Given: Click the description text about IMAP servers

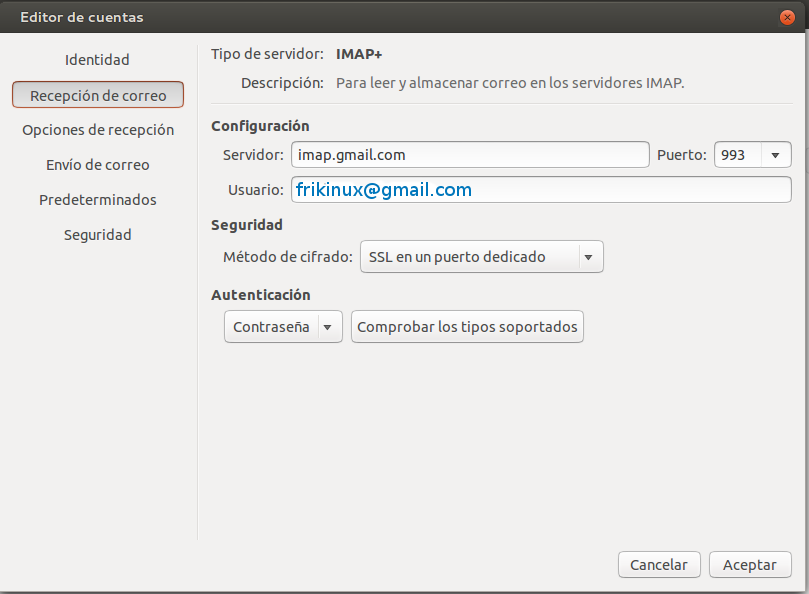Looking at the screenshot, I should coord(510,83).
